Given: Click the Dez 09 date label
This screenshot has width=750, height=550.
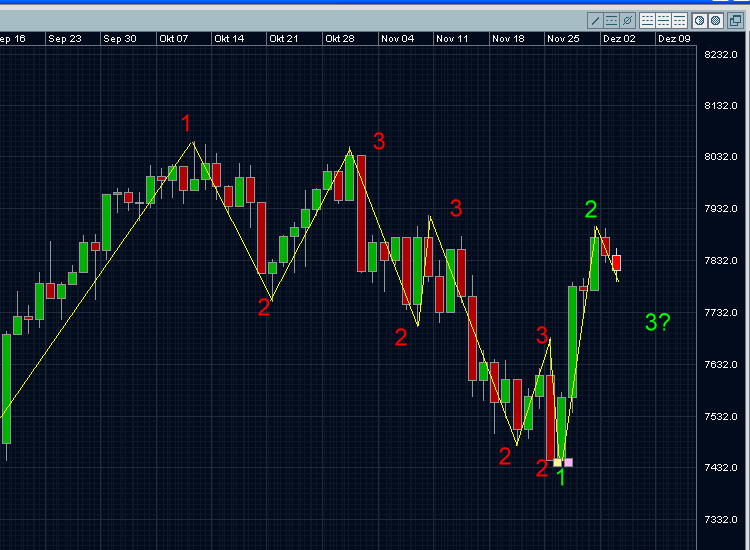Looking at the screenshot, I should (x=674, y=39).
